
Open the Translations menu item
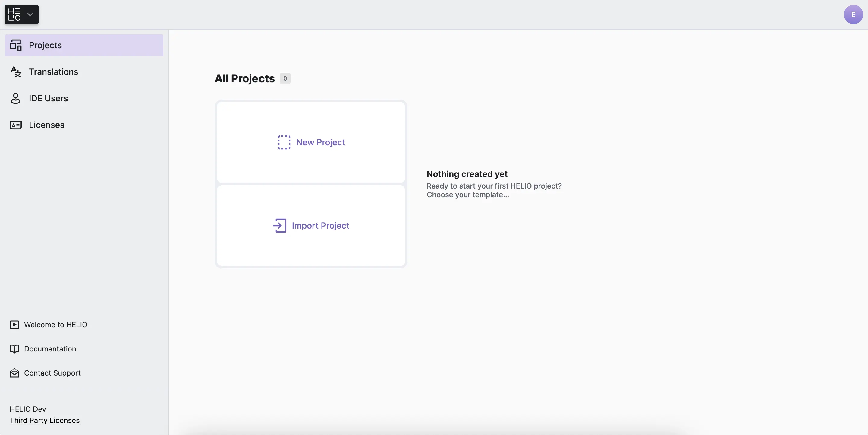[x=53, y=72]
